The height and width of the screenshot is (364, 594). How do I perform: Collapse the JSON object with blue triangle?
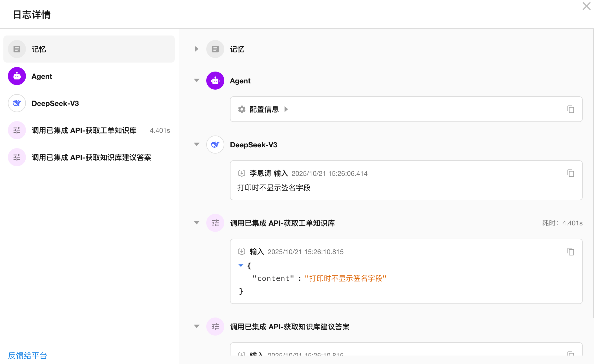(241, 265)
